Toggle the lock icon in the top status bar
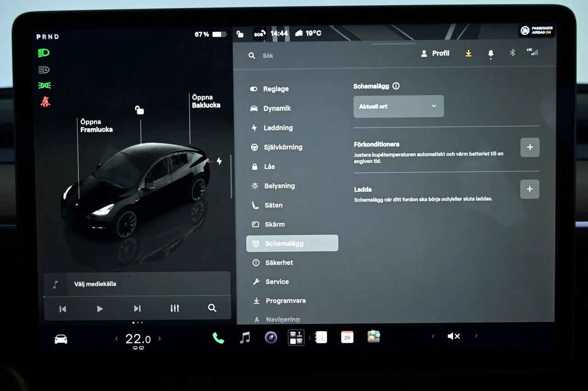 240,34
